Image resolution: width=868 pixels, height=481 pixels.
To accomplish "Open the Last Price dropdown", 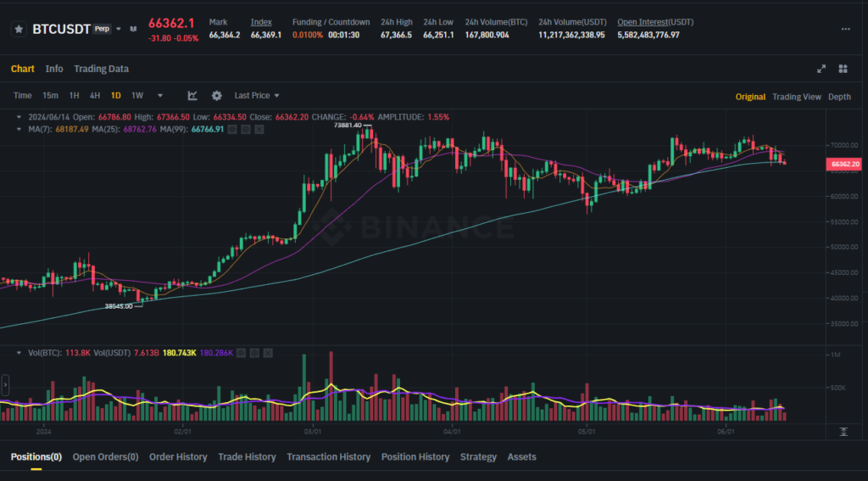I will click(x=257, y=96).
